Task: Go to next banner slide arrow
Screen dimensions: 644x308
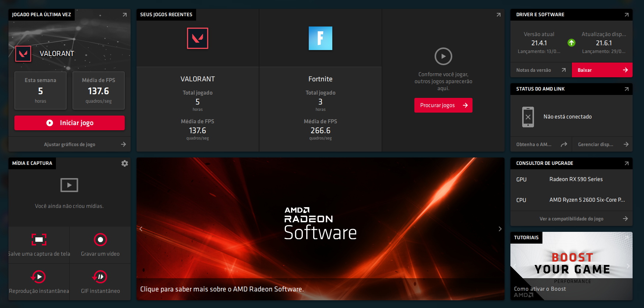Action: point(500,229)
